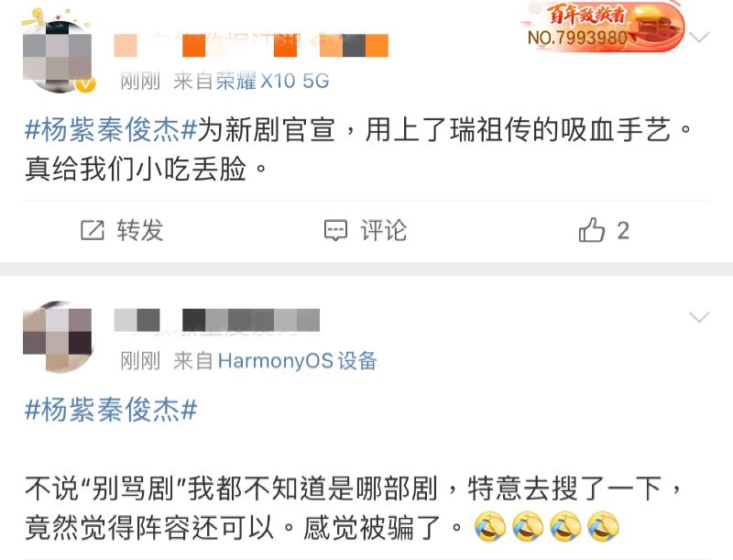Click the repost (转发) share icon
The height and width of the screenshot is (560, 733).
93,230
